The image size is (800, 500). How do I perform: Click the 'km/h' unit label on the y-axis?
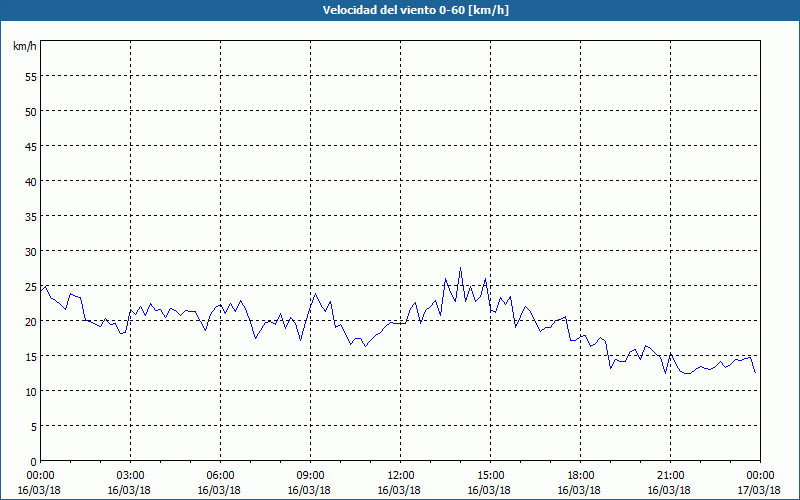(x=24, y=46)
